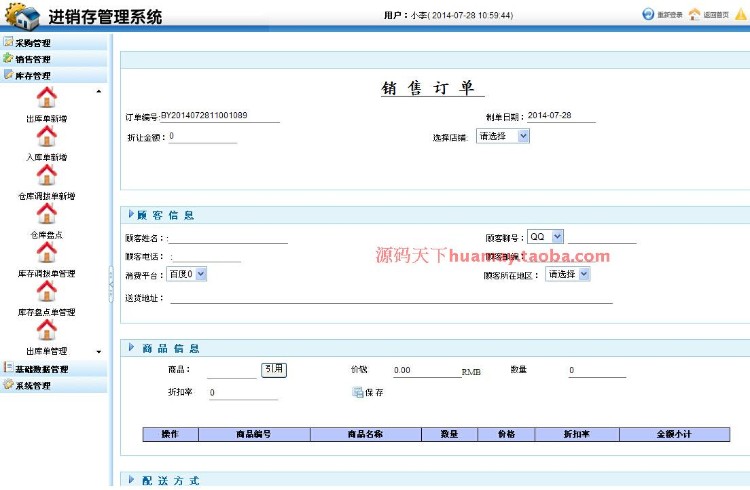This screenshot has height=490, width=750.
Task: Open 基础数据管理 menu section
Action: pos(54,368)
